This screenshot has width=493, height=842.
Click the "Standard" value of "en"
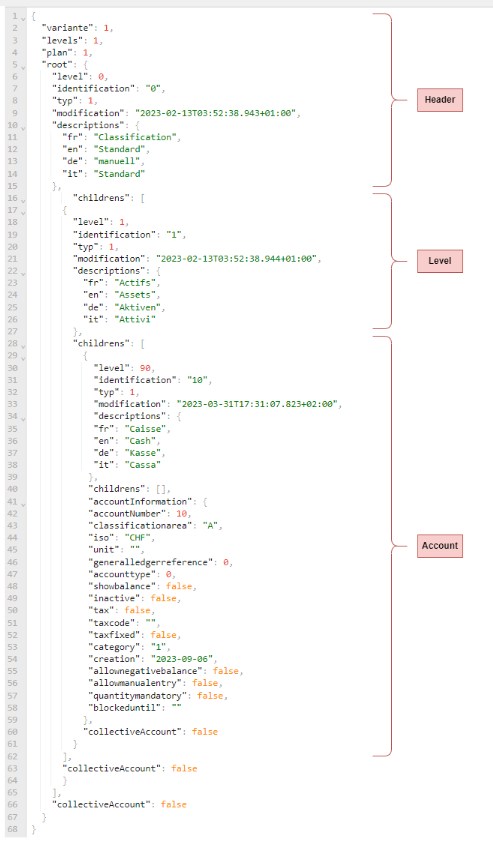pyautogui.click(x=119, y=149)
